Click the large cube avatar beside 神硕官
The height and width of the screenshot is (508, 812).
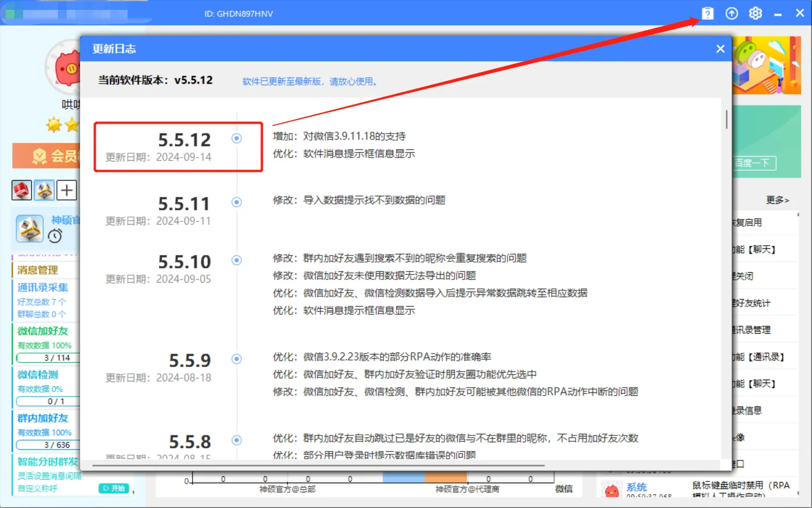pyautogui.click(x=30, y=228)
